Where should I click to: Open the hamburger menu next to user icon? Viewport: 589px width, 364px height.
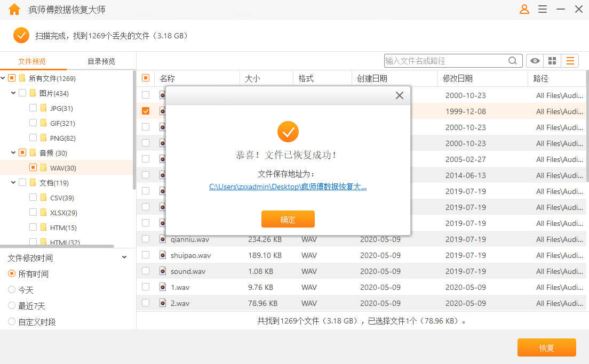543,9
